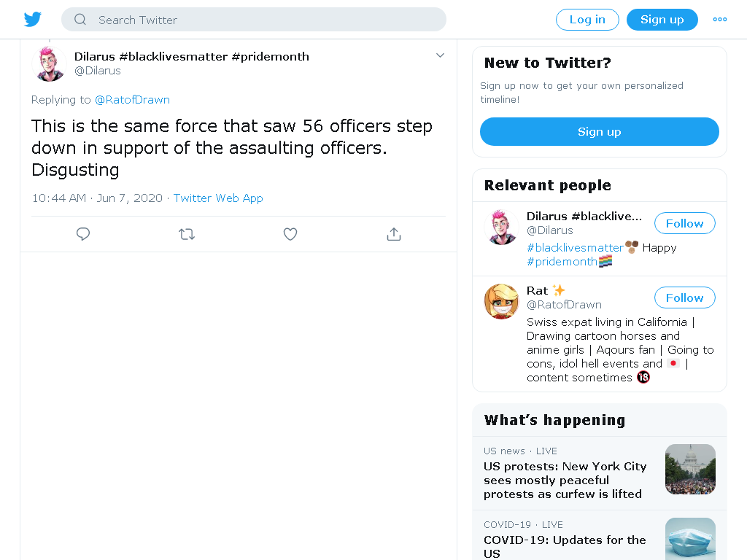Expand the tweet options chevron
Image resolution: width=747 pixels, height=560 pixels.
coord(440,55)
